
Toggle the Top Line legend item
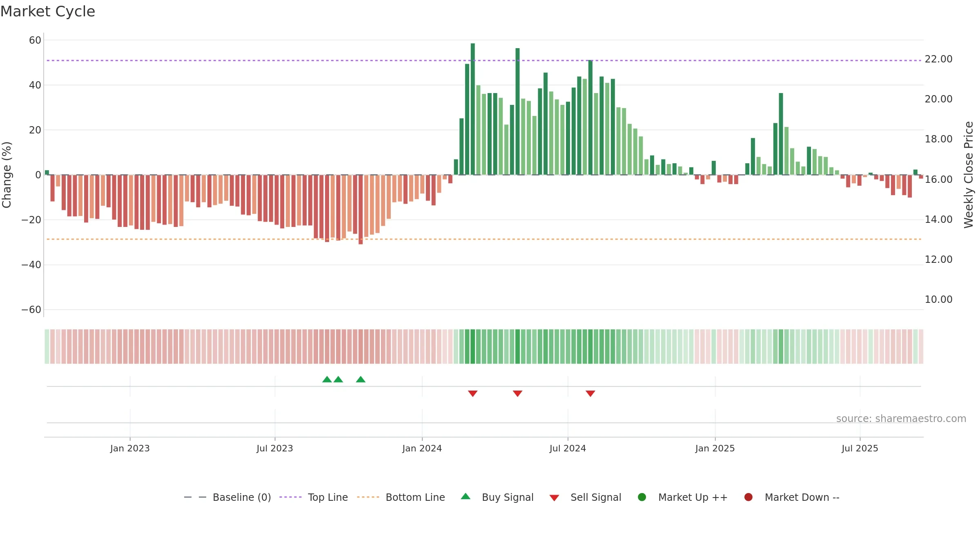pos(314,497)
